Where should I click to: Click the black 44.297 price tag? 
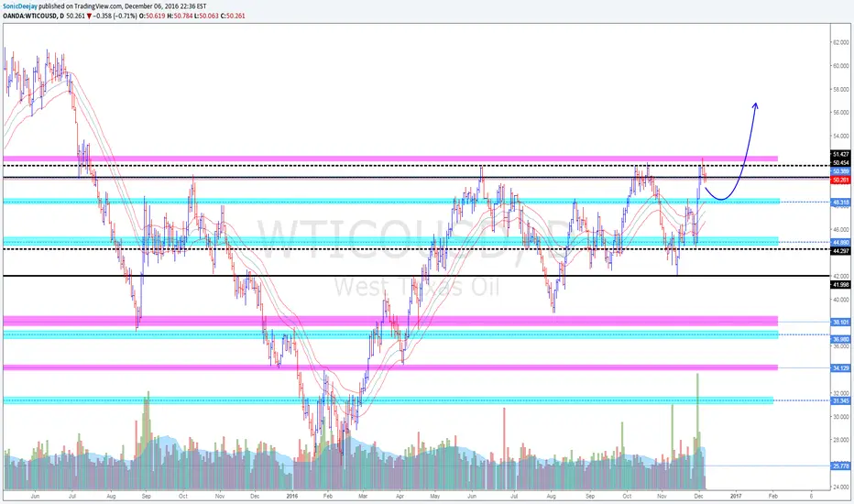pyautogui.click(x=841, y=251)
